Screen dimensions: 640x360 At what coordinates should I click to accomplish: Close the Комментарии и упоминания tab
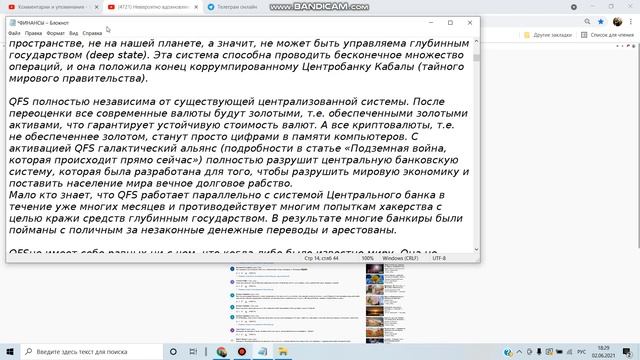96,7
